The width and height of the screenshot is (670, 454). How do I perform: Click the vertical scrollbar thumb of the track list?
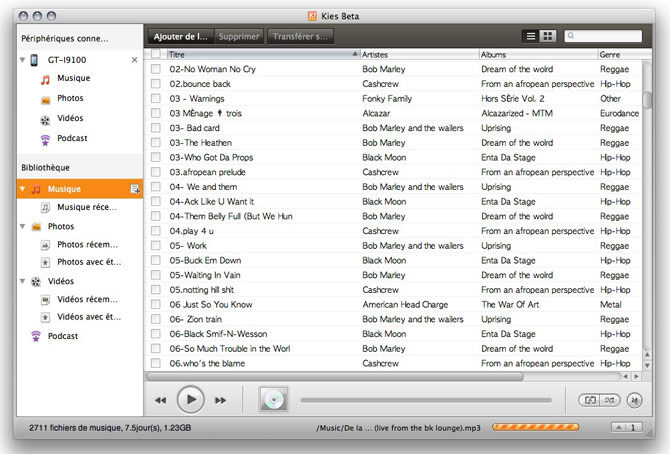pos(647,100)
